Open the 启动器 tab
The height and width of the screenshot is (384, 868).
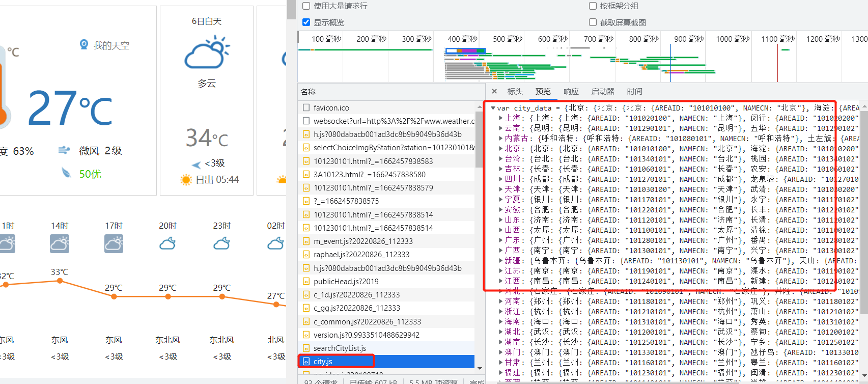(x=603, y=92)
